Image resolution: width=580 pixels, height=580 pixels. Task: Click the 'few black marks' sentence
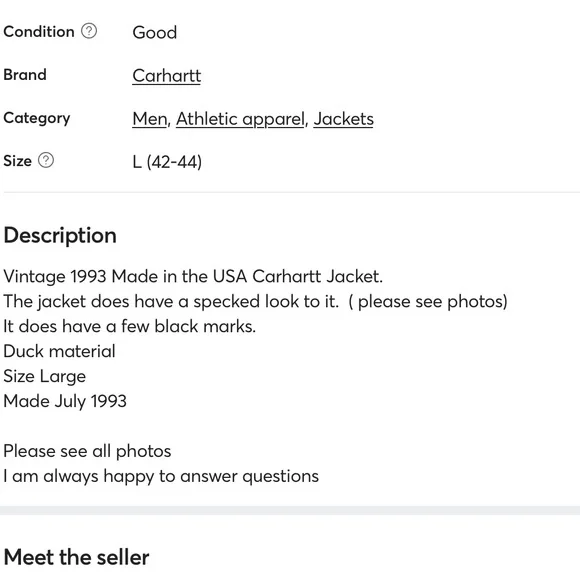click(x=129, y=326)
